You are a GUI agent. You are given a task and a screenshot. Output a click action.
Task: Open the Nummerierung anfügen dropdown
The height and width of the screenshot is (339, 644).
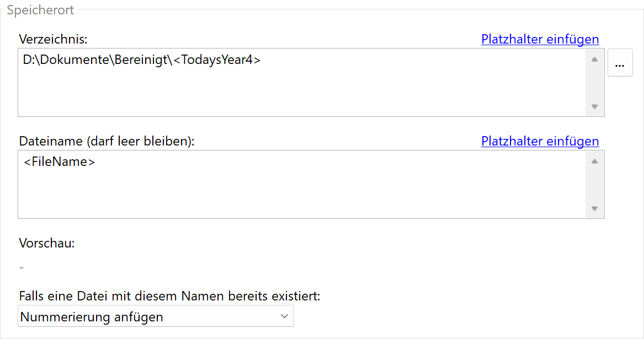tap(155, 316)
